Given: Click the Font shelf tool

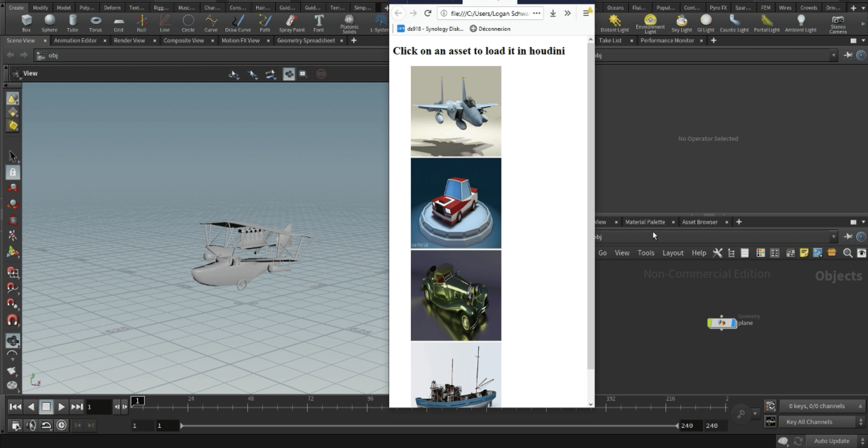Looking at the screenshot, I should [319, 23].
